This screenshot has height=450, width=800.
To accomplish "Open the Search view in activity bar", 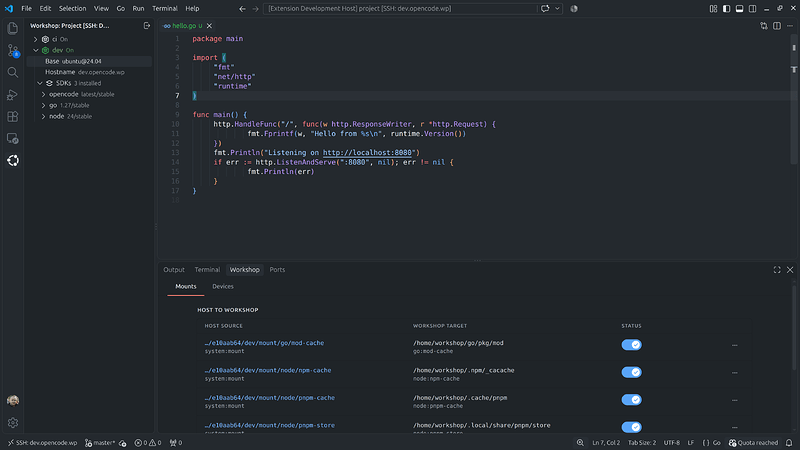I will point(13,72).
